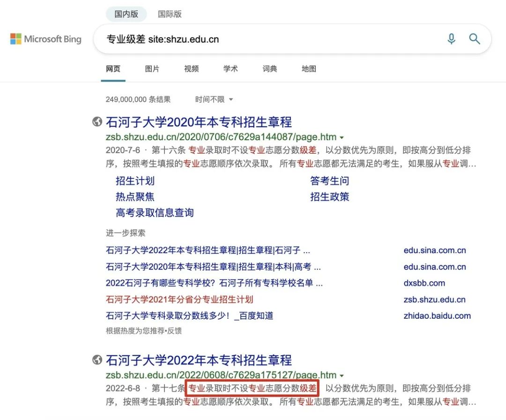Click the microphone voice search icon
The width and height of the screenshot is (506, 420).
coord(452,39)
